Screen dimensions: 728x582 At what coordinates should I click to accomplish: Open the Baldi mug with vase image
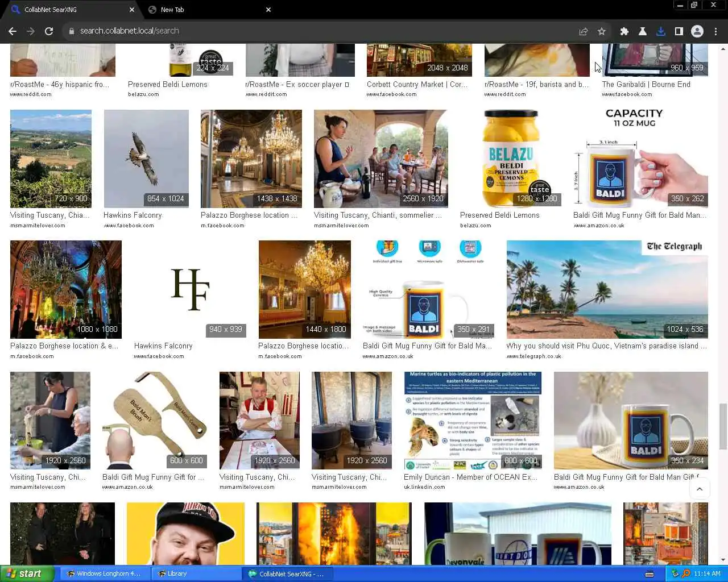click(x=631, y=421)
